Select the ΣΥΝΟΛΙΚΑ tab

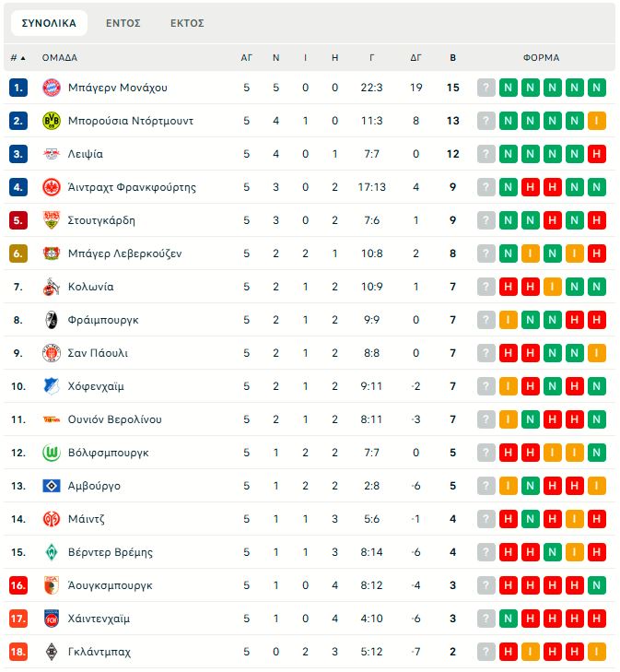[x=49, y=23]
